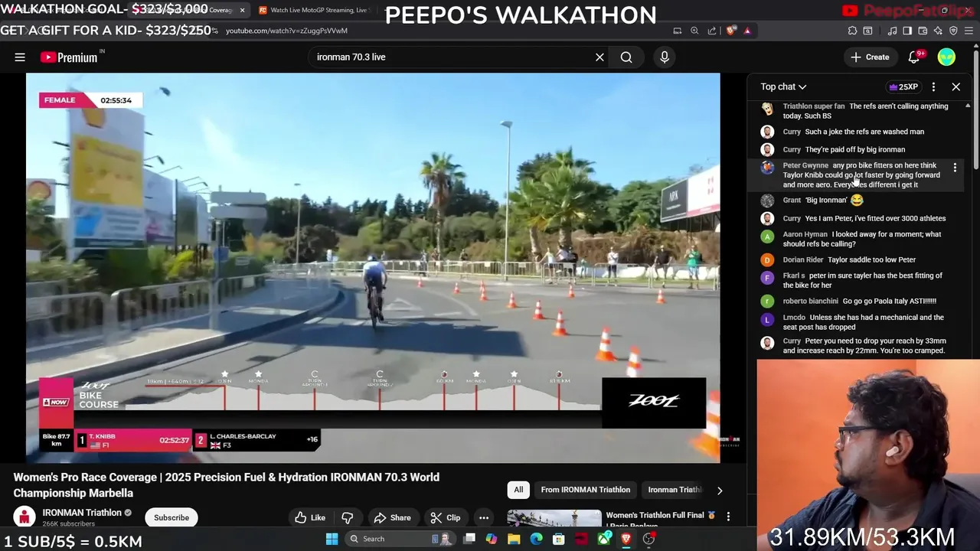Switch to the Watch Live MotoGP Streaming tab
Image resolution: width=980 pixels, height=551 pixels.
tap(312, 10)
